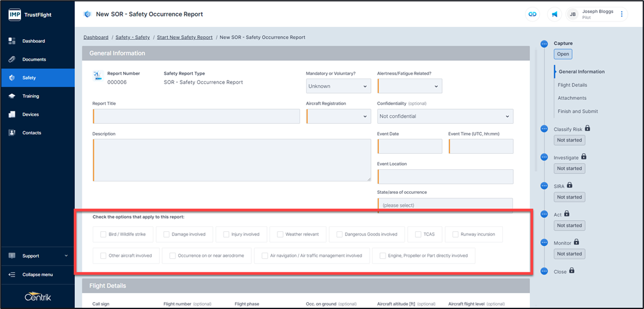
Task: Follow the Start New Safety Report breadcrumb
Action: point(185,37)
